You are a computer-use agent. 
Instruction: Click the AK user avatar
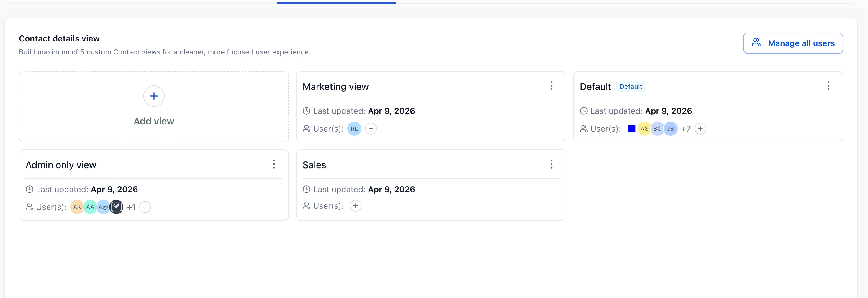(x=77, y=207)
